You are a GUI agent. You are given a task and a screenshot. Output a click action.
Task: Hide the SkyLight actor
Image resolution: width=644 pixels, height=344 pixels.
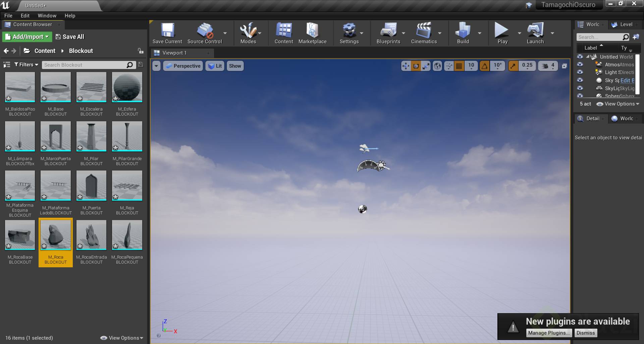(580, 88)
